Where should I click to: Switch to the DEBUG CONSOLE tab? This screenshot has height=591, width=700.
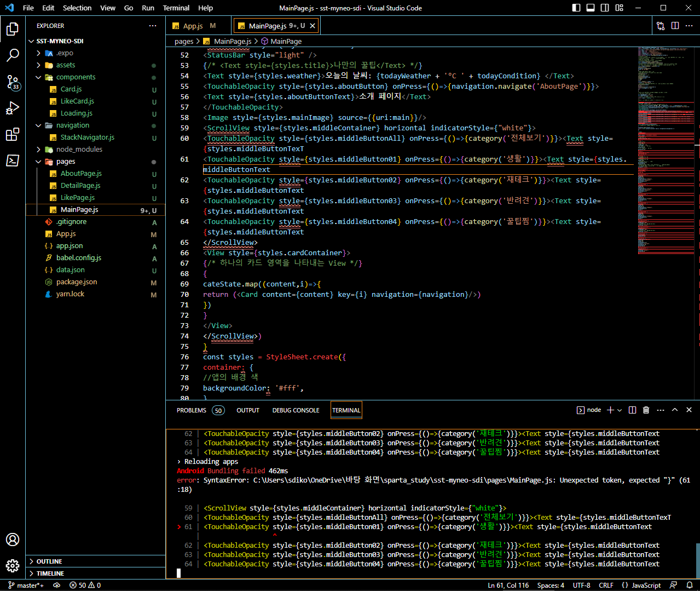[296, 410]
